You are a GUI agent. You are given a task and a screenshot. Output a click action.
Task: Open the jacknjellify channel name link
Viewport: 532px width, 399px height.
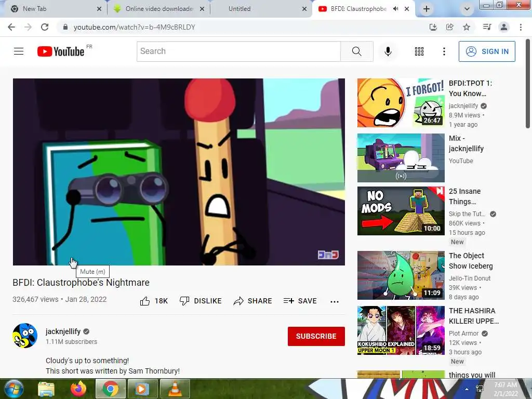click(63, 331)
